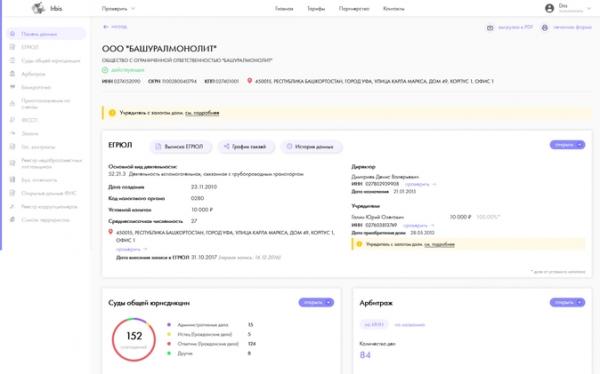
Task: Click the Открытые данные ФНС sidebar icon
Action: pos(12,193)
